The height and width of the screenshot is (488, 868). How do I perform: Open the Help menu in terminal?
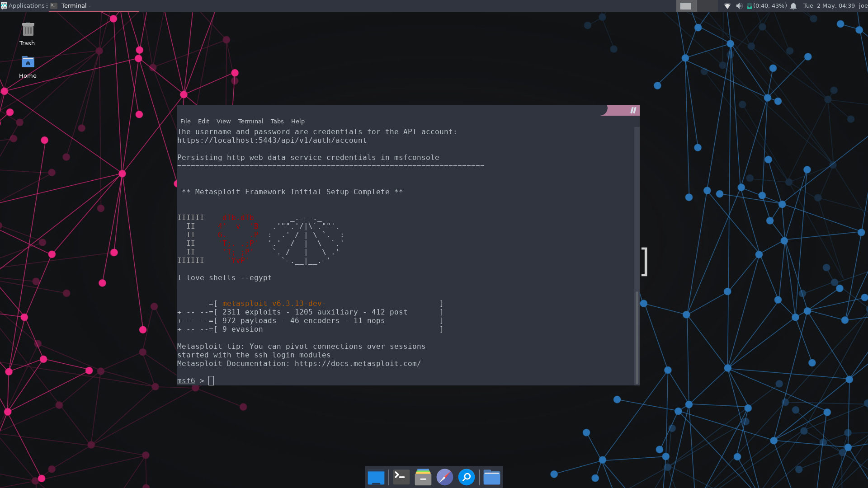click(x=297, y=121)
